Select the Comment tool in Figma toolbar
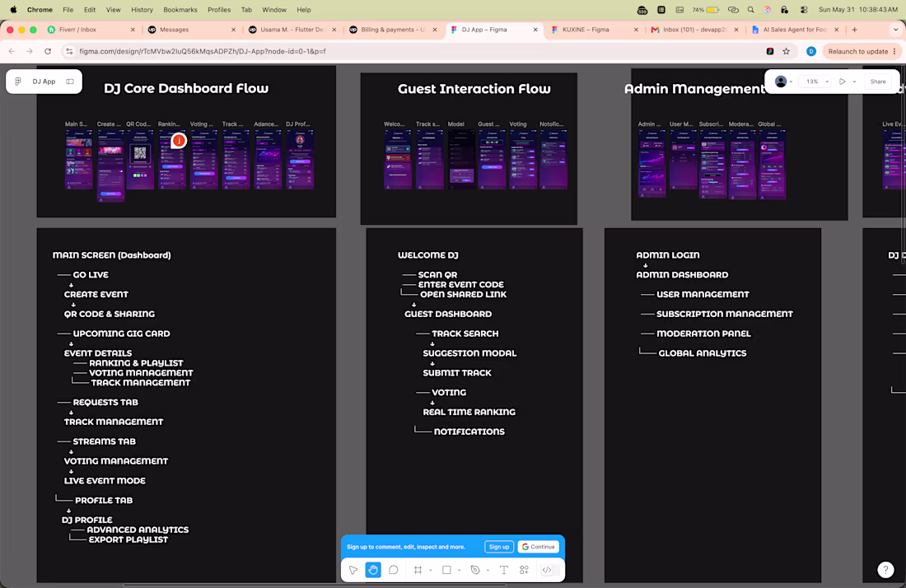 tap(394, 570)
